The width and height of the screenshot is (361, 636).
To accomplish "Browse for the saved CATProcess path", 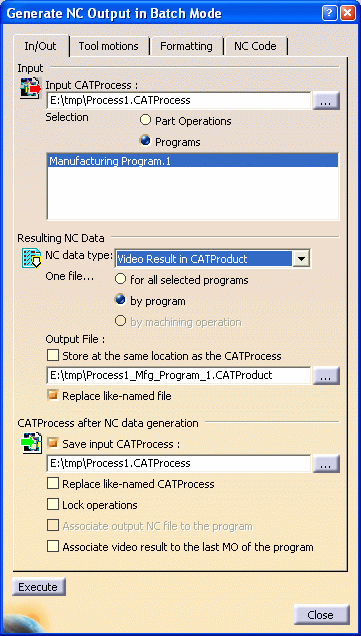I will coord(326,464).
